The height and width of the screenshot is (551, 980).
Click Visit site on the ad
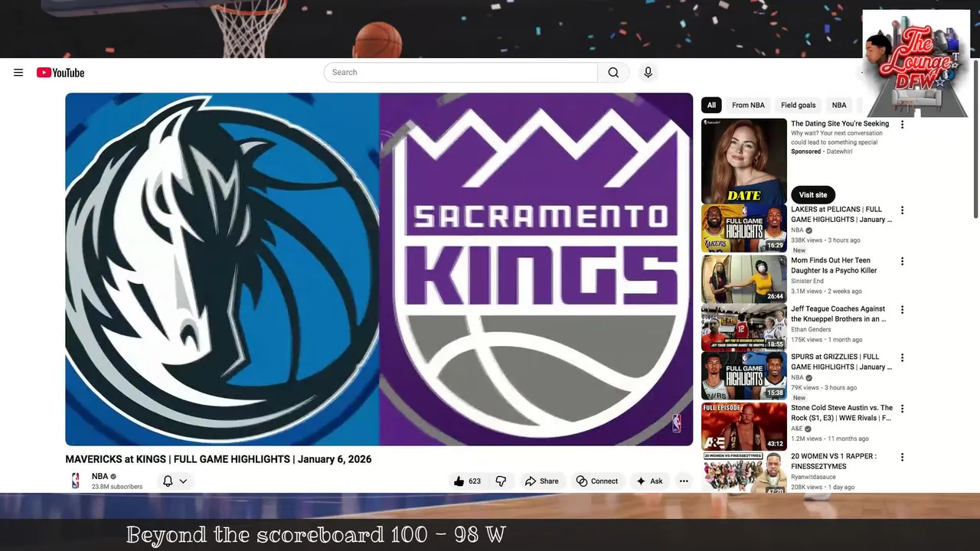pos(813,194)
